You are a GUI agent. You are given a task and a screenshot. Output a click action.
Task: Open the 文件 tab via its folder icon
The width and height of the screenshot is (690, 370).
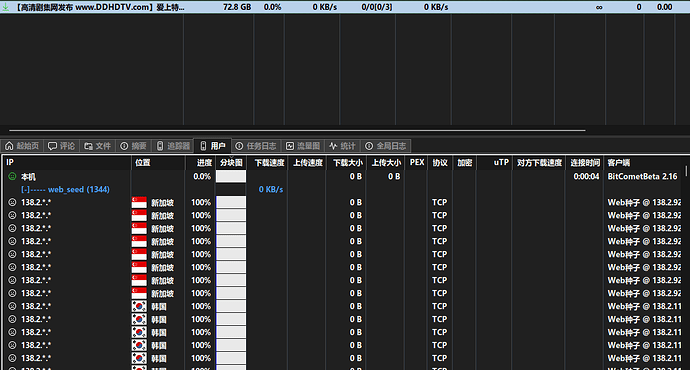(88, 146)
